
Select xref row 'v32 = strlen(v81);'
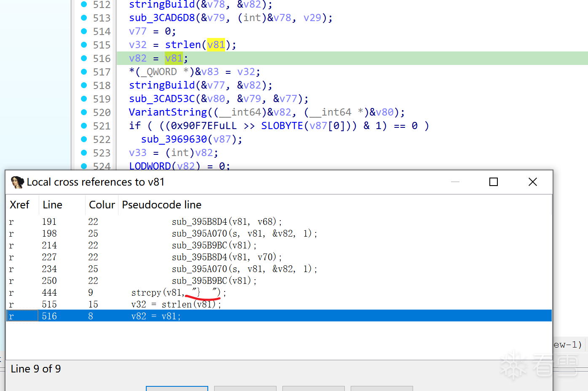[x=279, y=304]
